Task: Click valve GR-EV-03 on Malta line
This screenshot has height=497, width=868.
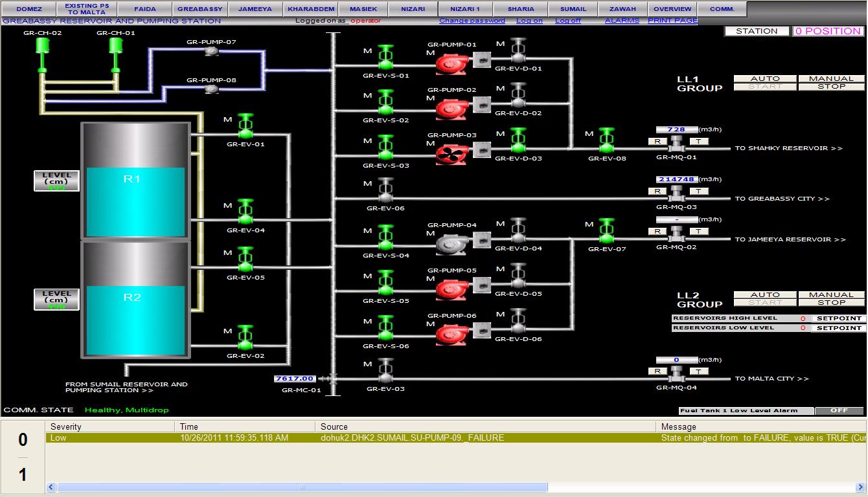Action: click(385, 371)
